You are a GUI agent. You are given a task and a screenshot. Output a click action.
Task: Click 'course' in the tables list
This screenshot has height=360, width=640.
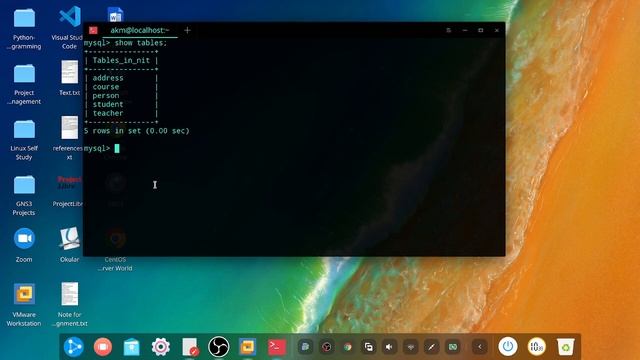(106, 87)
